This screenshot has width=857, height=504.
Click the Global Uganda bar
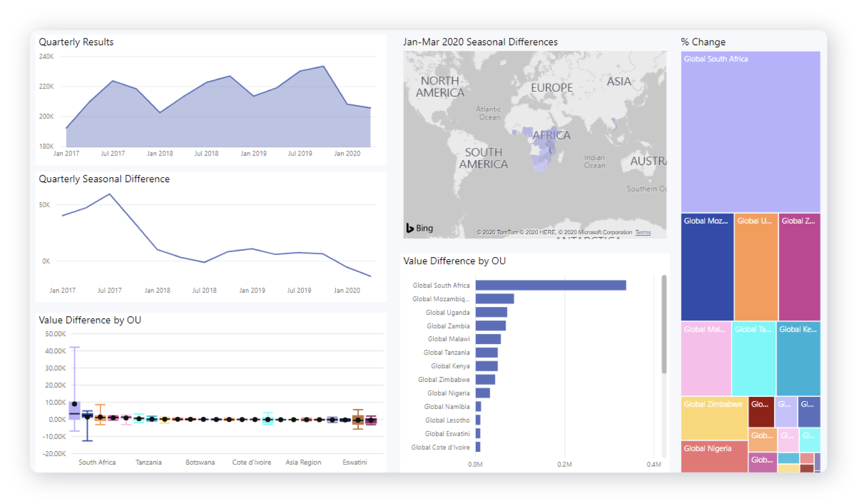[x=491, y=312]
